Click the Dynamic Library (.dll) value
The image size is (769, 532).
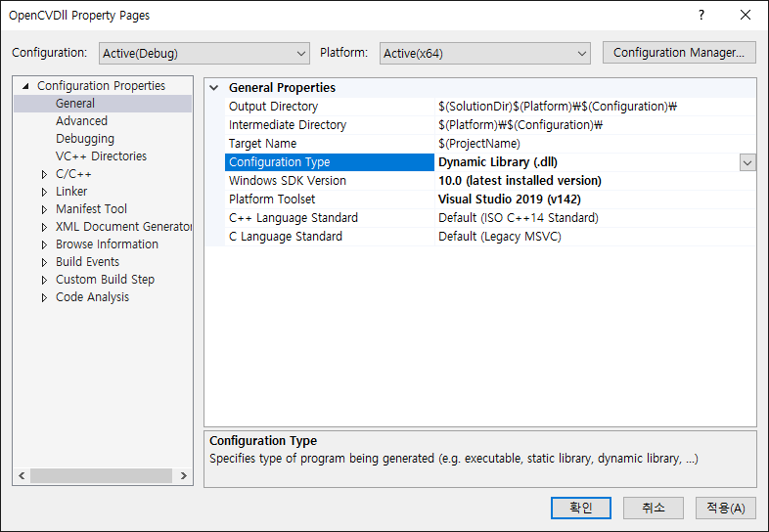(498, 162)
